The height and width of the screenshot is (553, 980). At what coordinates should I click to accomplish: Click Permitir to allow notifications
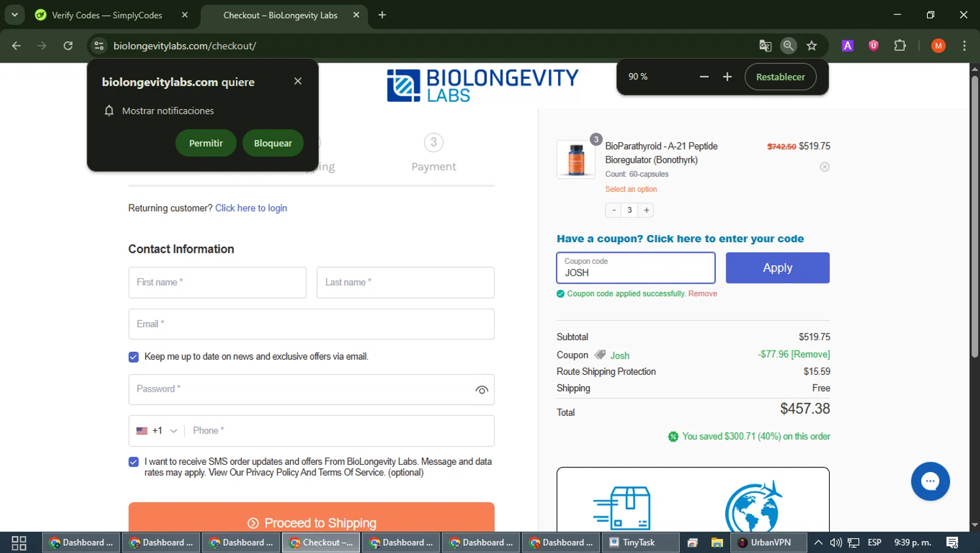(x=206, y=143)
